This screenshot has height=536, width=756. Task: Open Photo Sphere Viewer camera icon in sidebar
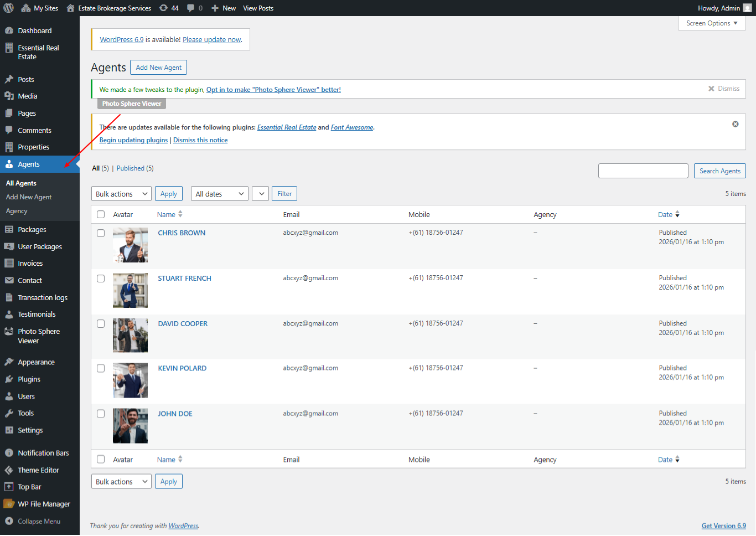click(x=9, y=332)
